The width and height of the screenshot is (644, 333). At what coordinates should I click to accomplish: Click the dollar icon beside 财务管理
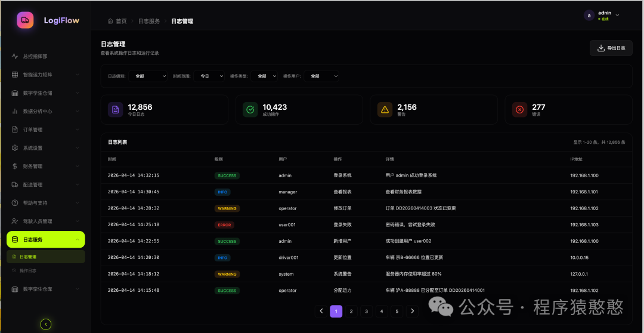15,166
